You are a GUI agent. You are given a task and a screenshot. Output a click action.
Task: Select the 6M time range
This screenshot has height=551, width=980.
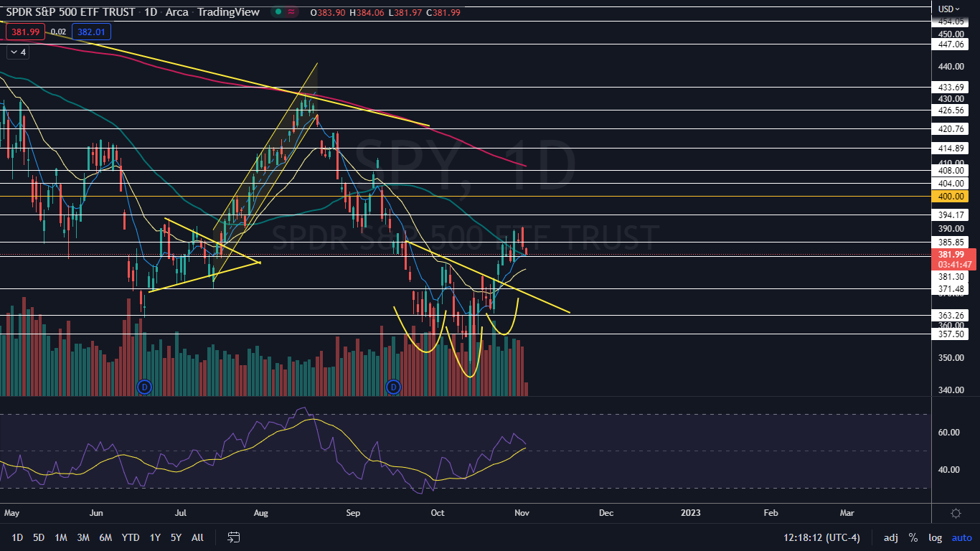pyautogui.click(x=105, y=537)
